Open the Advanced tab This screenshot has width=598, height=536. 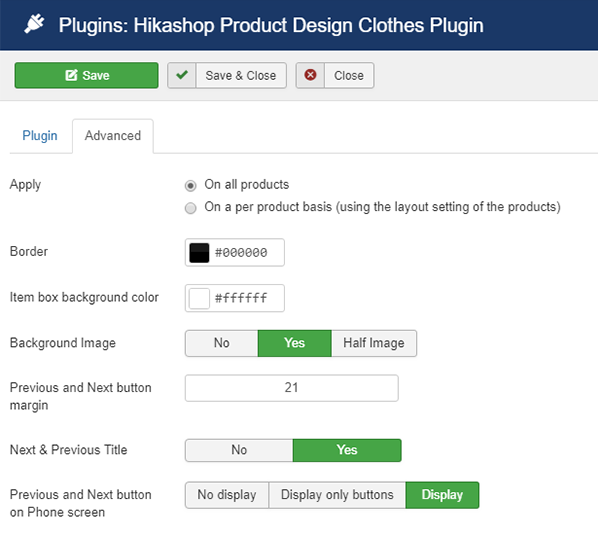coord(113,135)
